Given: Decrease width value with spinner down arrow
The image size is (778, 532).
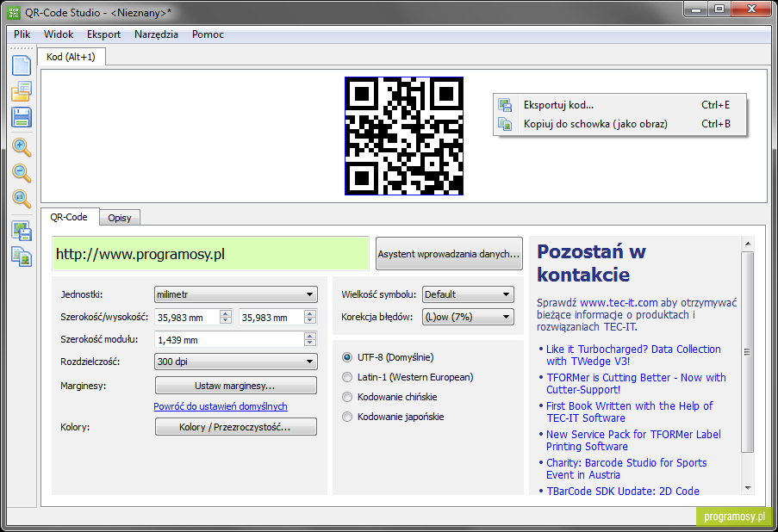Looking at the screenshot, I should click(226, 321).
